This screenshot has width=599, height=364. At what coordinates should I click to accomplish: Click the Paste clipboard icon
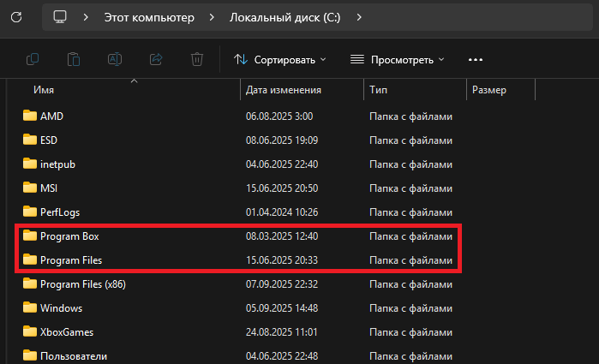[x=74, y=59]
